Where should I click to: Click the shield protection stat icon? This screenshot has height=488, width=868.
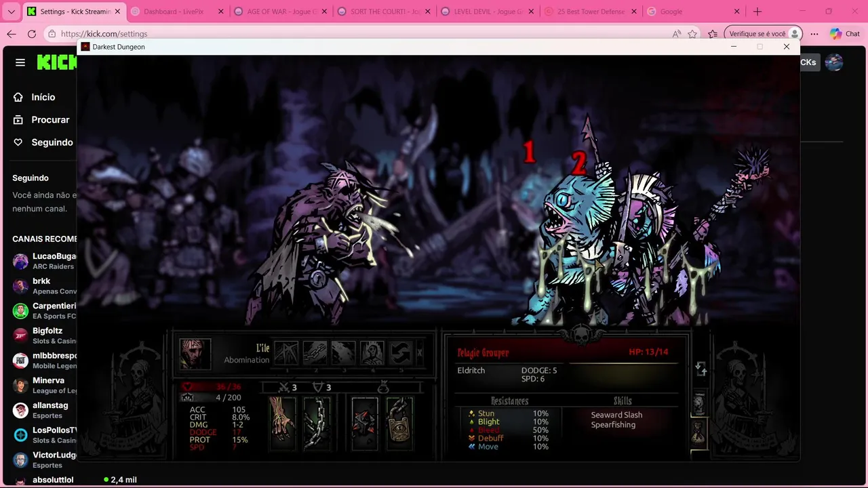(x=318, y=388)
